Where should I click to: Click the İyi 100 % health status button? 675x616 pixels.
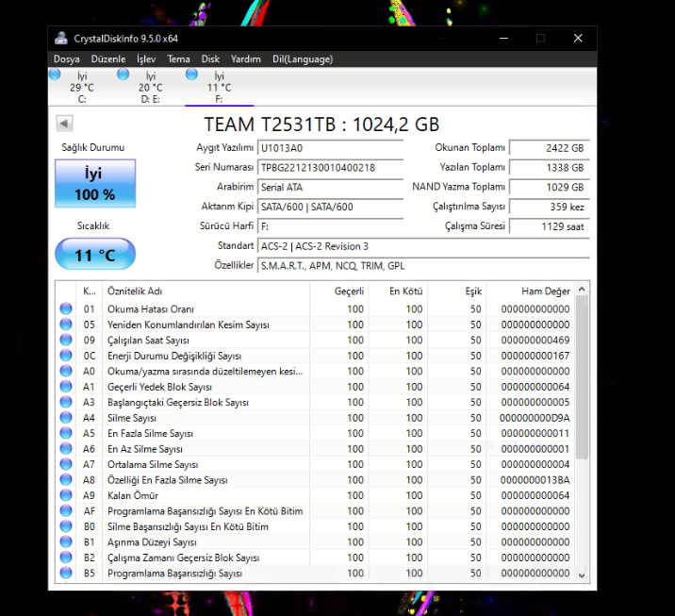tap(95, 184)
